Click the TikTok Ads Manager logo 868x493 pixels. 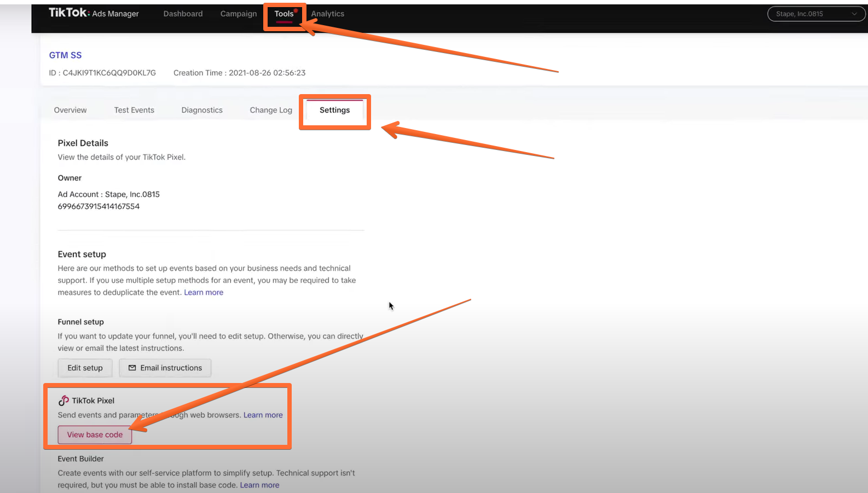(x=94, y=13)
